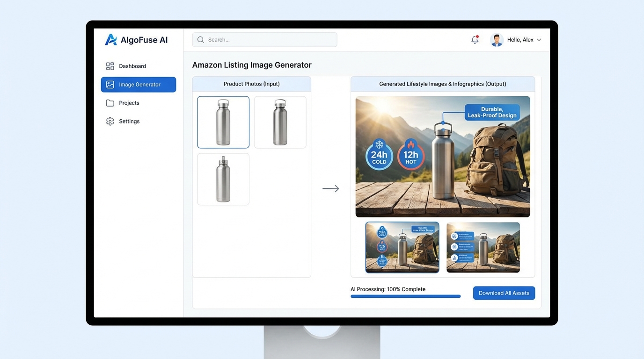Screen dimensions: 644x359
Task: Click the notification bell
Action: 475,40
